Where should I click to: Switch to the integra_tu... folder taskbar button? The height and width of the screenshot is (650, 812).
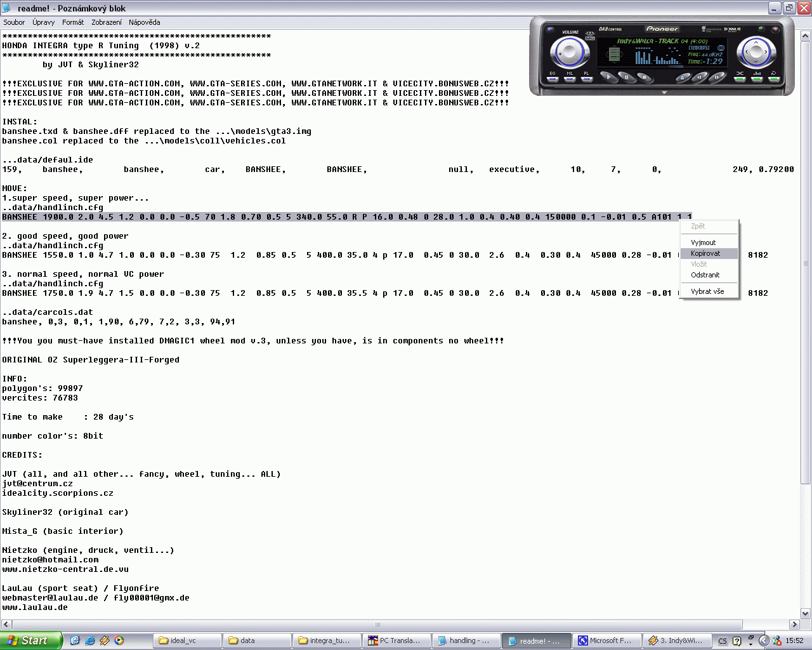coord(326,640)
